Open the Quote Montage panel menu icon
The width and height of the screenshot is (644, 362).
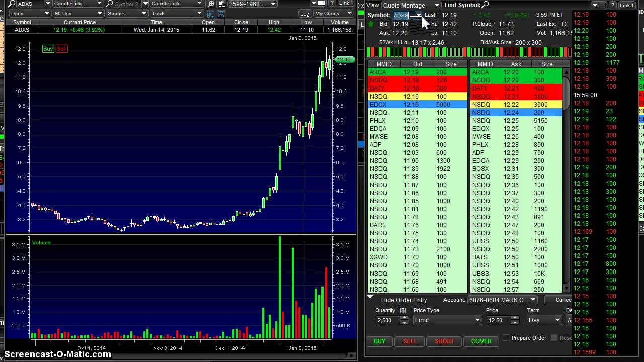point(598,5)
